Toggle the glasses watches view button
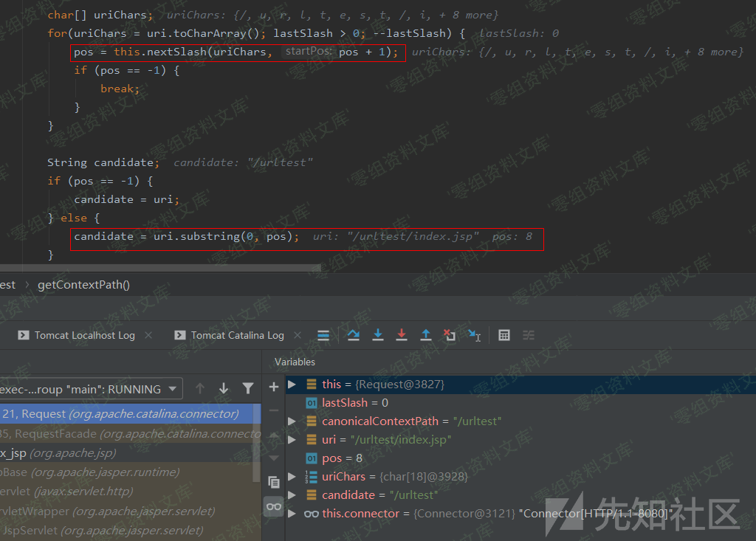This screenshot has width=756, height=541. 274,506
